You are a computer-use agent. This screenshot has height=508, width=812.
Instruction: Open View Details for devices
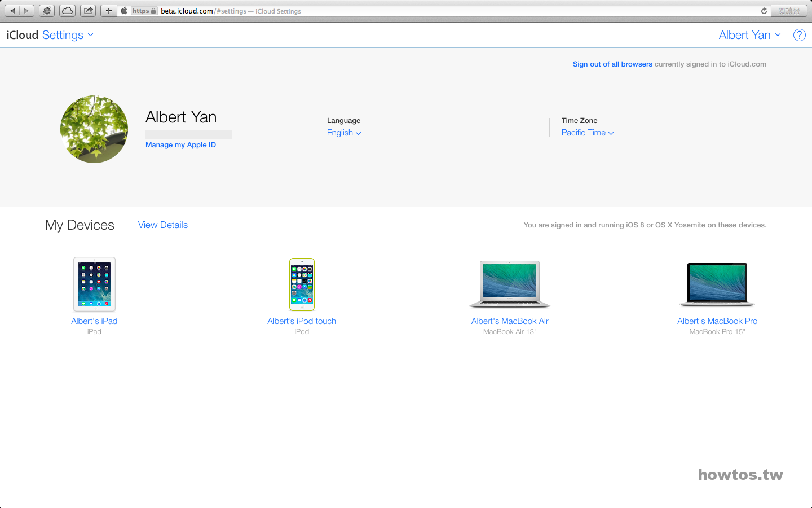163,225
